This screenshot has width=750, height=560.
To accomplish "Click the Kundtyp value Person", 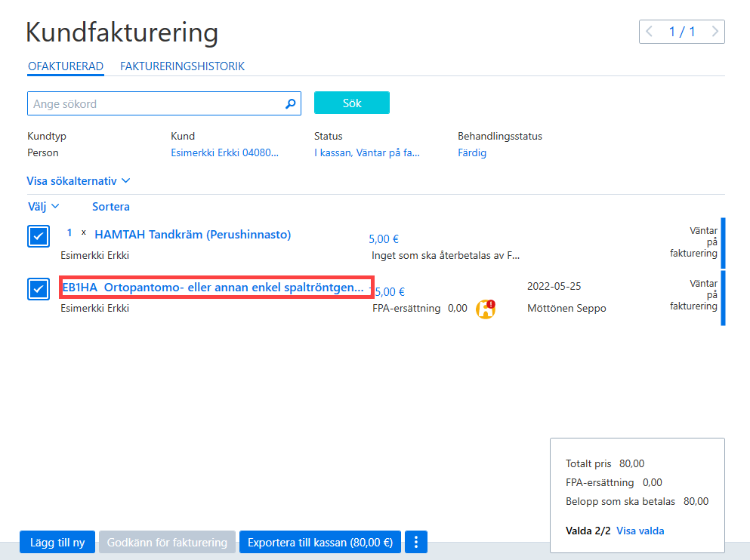I will (x=42, y=153).
